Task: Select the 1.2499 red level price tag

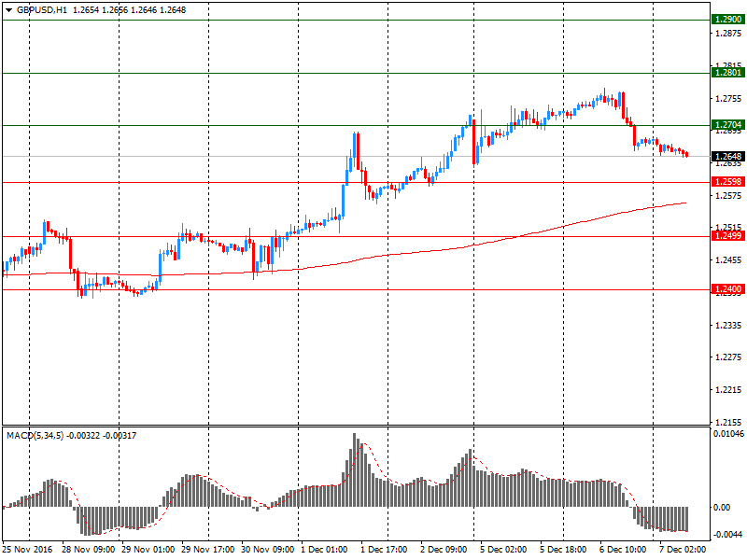Action: tap(727, 236)
